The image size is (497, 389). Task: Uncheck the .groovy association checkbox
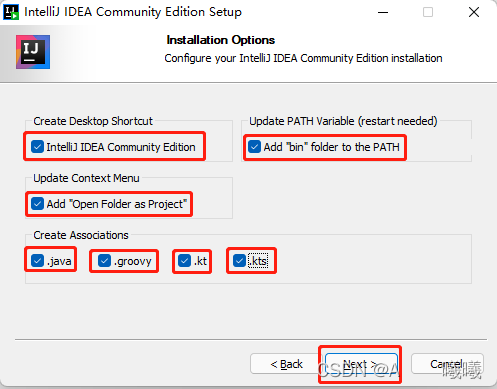(104, 261)
